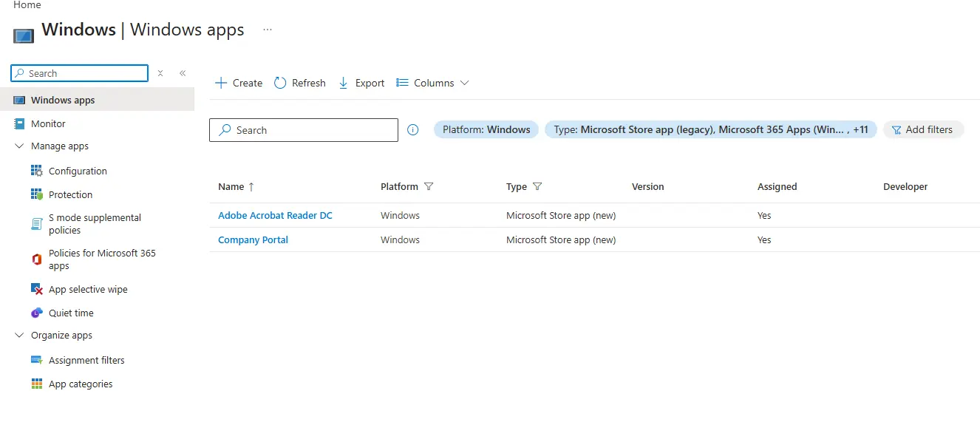Click the Assigned column header
The width and height of the screenshot is (980, 425).
coord(777,187)
